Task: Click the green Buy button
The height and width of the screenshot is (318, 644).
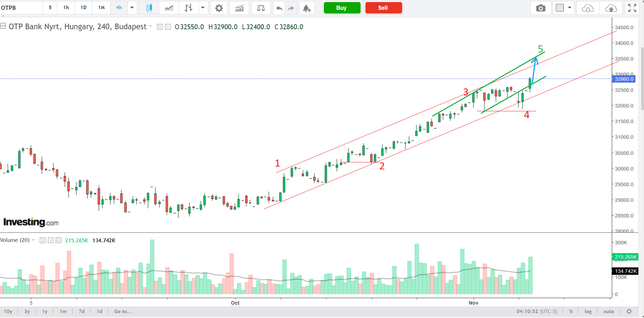Action: [x=342, y=8]
